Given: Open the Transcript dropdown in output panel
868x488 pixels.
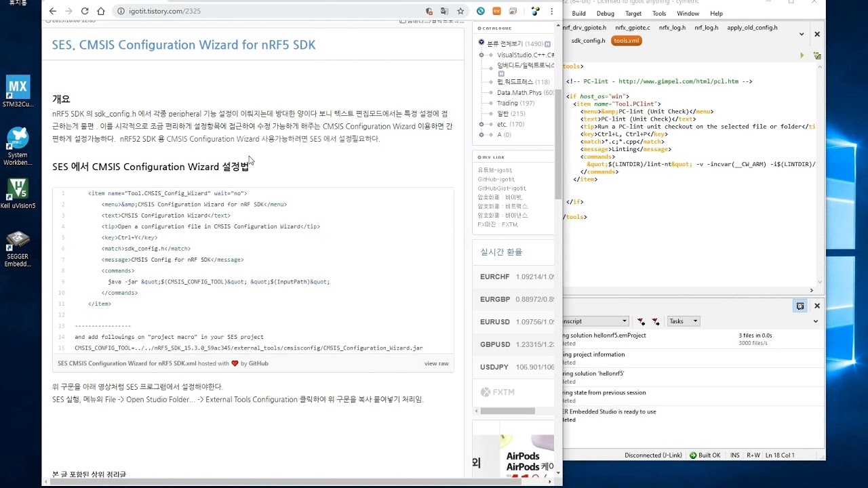Looking at the screenshot, I should [x=595, y=321].
